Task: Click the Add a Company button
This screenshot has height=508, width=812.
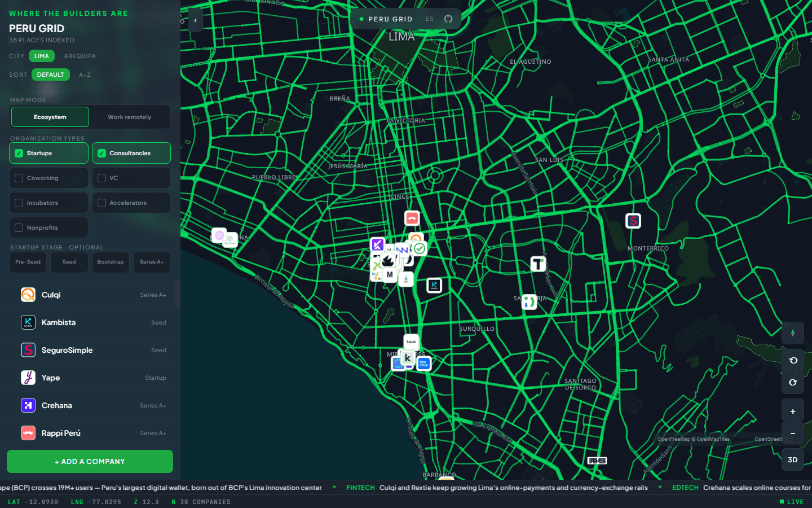Action: coord(90,461)
